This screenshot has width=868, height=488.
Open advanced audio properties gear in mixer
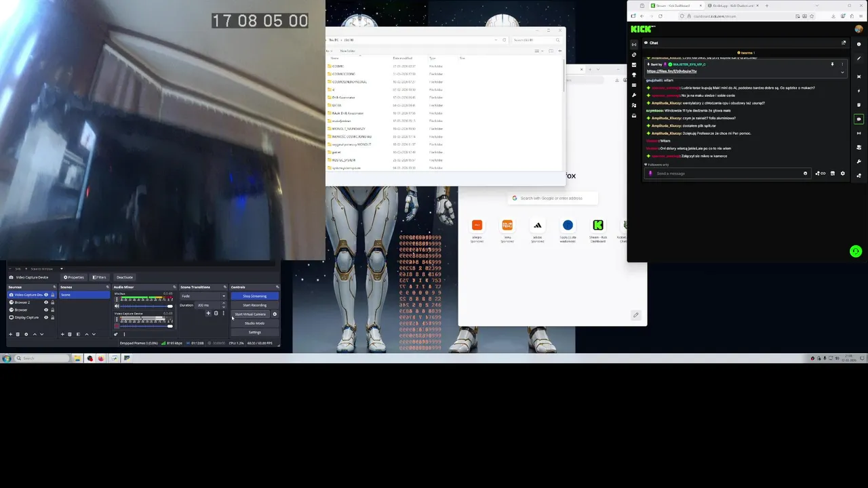[116, 334]
